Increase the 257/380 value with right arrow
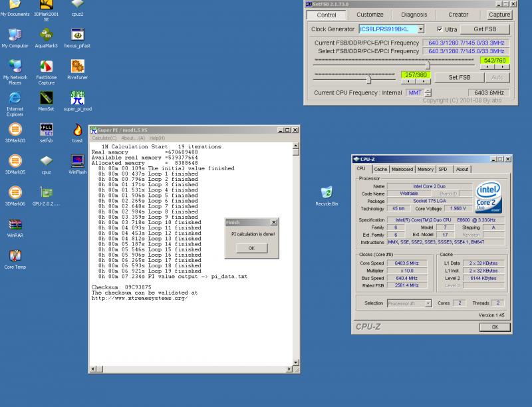 [424, 81]
